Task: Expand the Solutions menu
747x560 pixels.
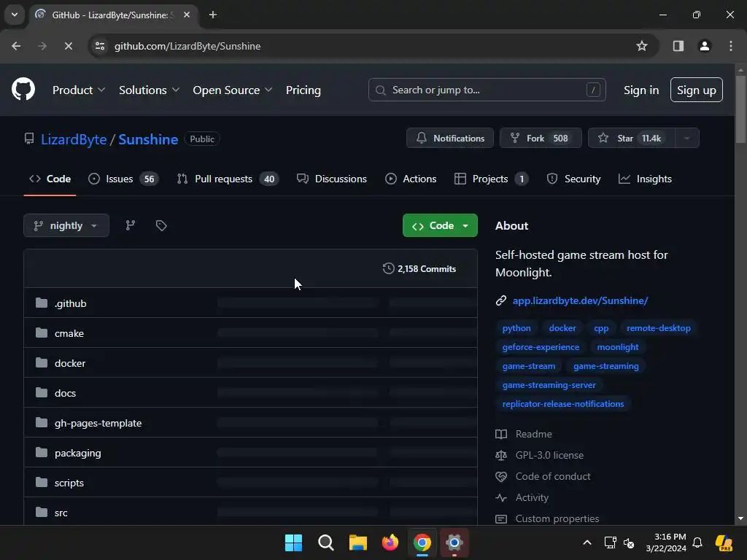Action: (x=149, y=90)
